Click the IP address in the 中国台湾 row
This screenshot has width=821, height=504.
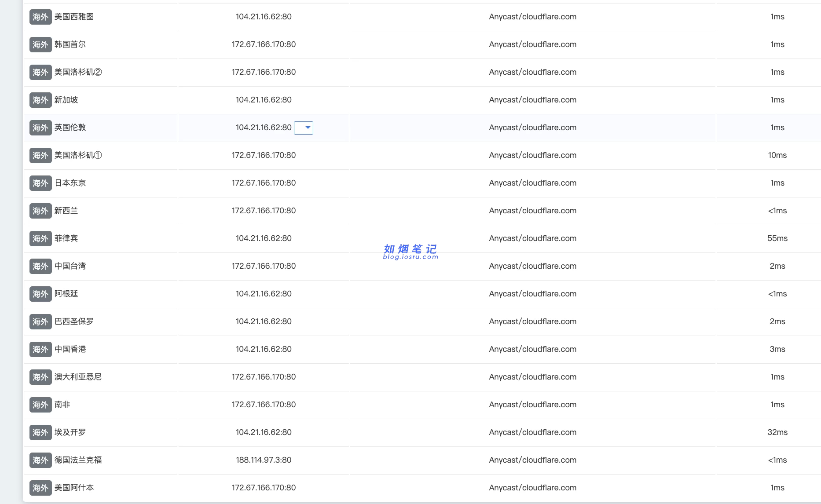pos(264,266)
